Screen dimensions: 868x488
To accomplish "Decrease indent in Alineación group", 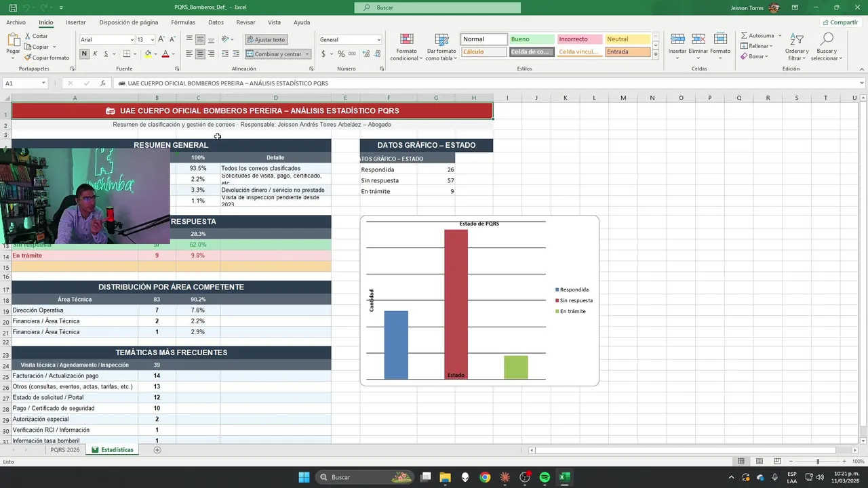I will [x=225, y=54].
